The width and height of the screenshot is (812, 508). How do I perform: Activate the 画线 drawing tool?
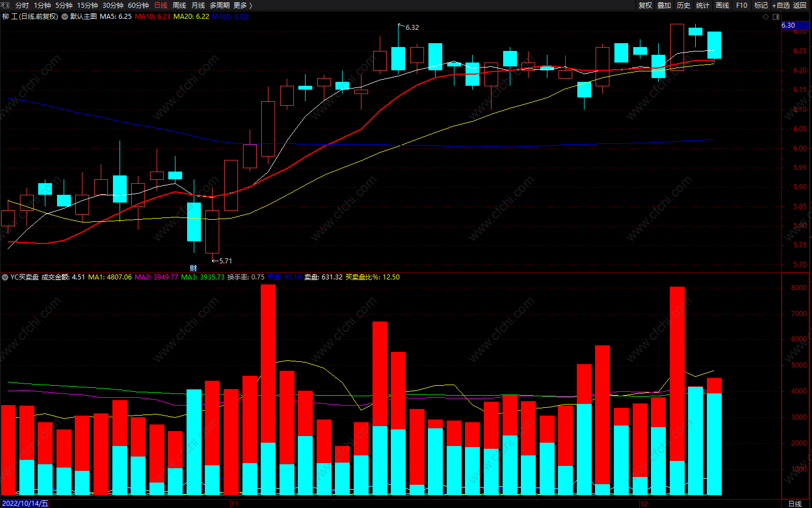[x=722, y=5]
